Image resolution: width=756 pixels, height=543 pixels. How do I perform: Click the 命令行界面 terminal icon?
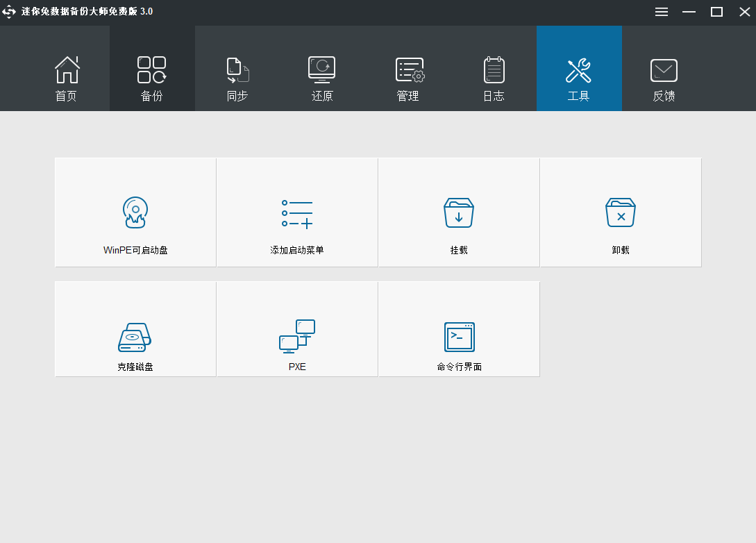click(459, 337)
